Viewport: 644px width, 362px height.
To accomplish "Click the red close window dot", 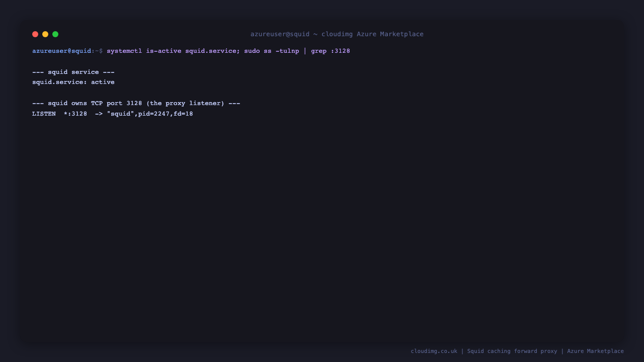I will click(35, 34).
